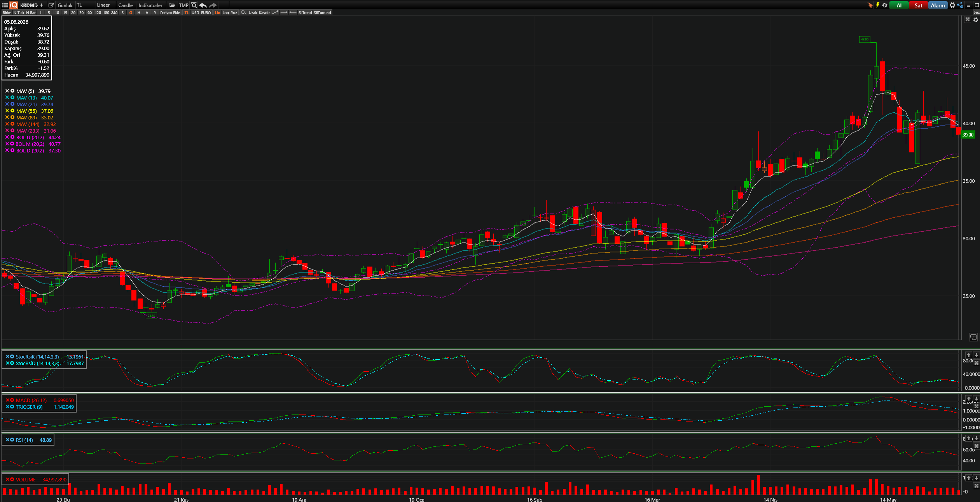Image resolution: width=980 pixels, height=502 pixels.
Task: Click MAV (13) cyan color circle
Action: 12,97
